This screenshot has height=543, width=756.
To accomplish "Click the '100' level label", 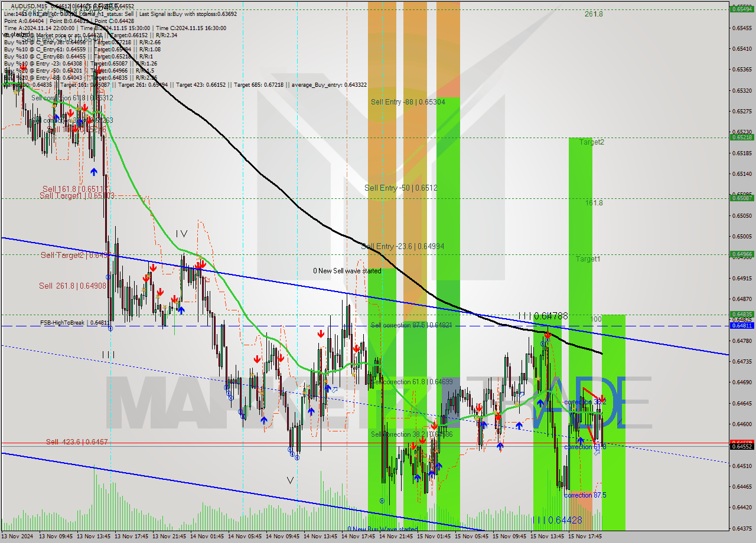I will point(596,319).
